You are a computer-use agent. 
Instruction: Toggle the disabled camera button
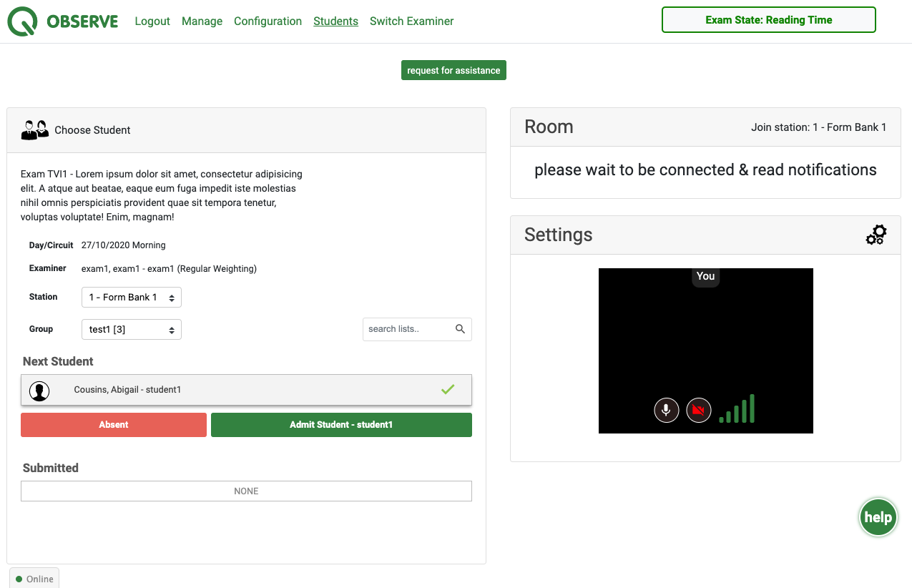(x=699, y=410)
